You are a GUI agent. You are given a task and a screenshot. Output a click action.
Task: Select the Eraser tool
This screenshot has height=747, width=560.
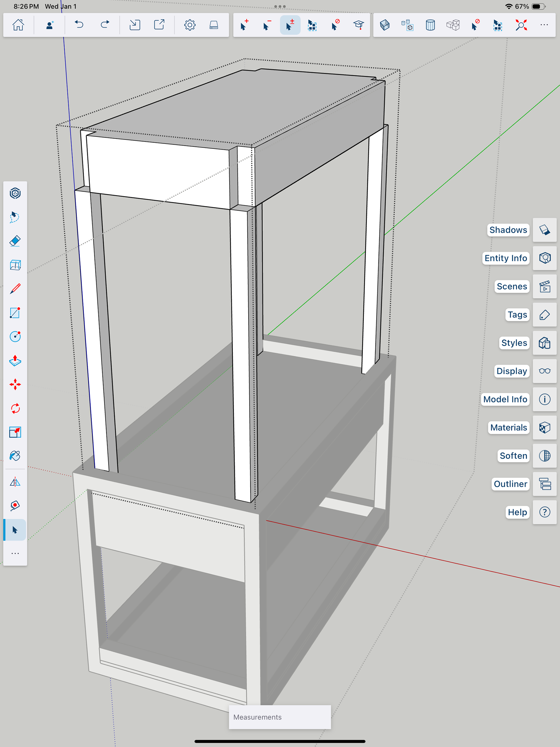tap(15, 241)
